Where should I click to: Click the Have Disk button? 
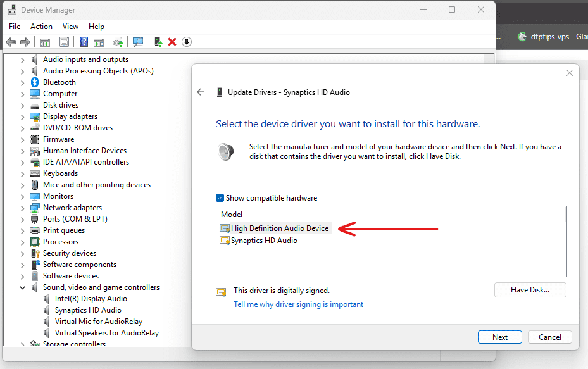(530, 290)
